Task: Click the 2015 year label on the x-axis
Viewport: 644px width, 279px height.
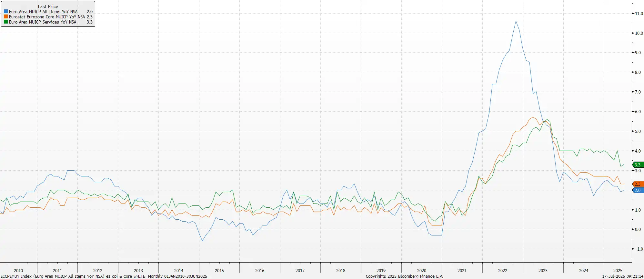Action: pyautogui.click(x=219, y=271)
